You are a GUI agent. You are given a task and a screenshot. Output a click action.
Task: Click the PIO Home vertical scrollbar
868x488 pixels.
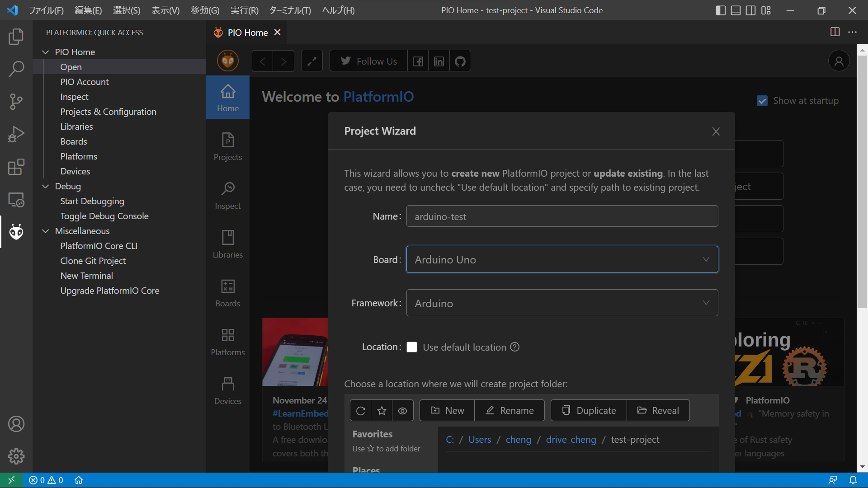862,181
